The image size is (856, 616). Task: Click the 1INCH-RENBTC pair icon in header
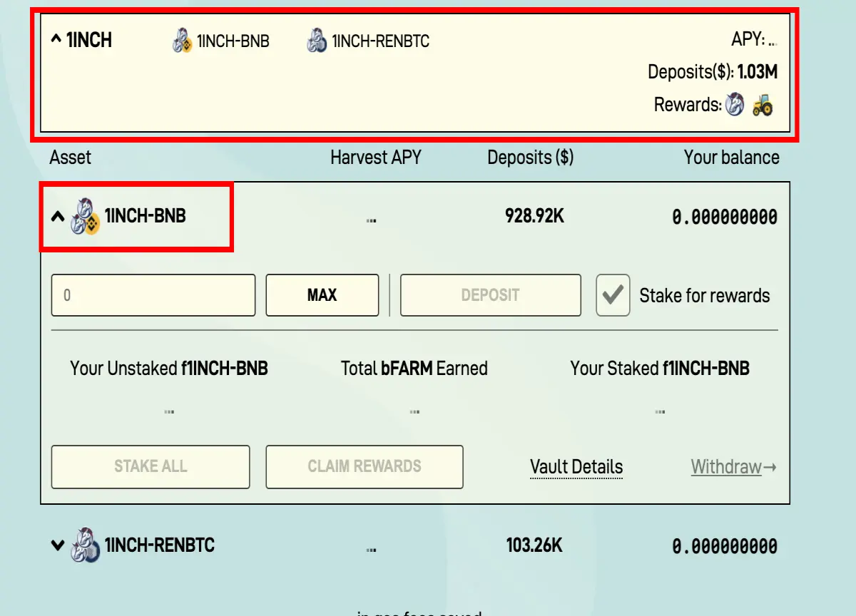pos(317,41)
